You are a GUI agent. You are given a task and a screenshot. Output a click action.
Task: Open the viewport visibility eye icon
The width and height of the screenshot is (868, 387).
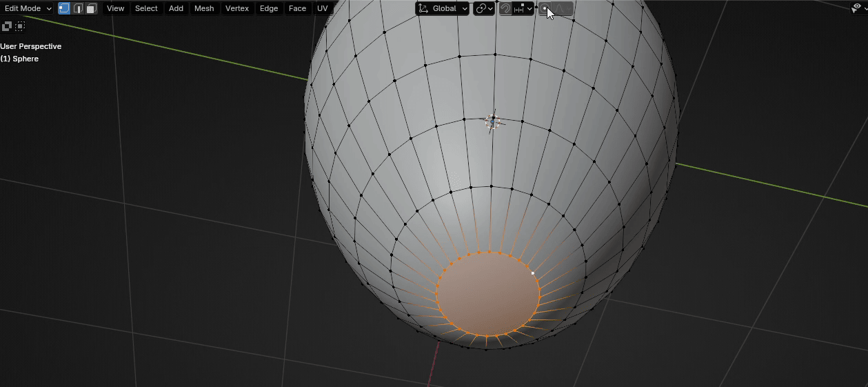coord(856,8)
